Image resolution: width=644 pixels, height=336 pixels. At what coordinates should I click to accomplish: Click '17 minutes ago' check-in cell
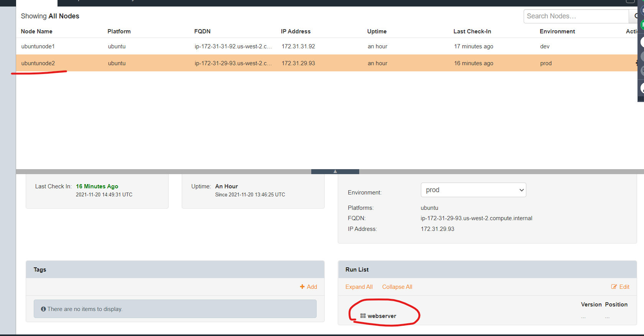point(474,46)
